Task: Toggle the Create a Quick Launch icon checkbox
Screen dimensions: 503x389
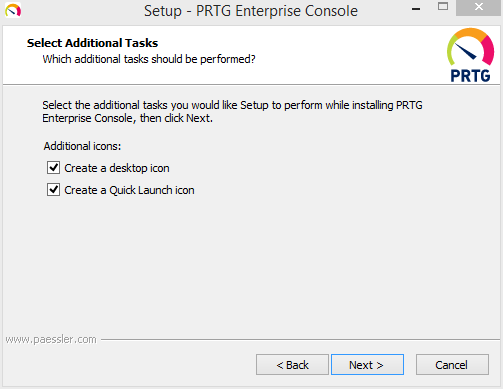Action: point(53,190)
